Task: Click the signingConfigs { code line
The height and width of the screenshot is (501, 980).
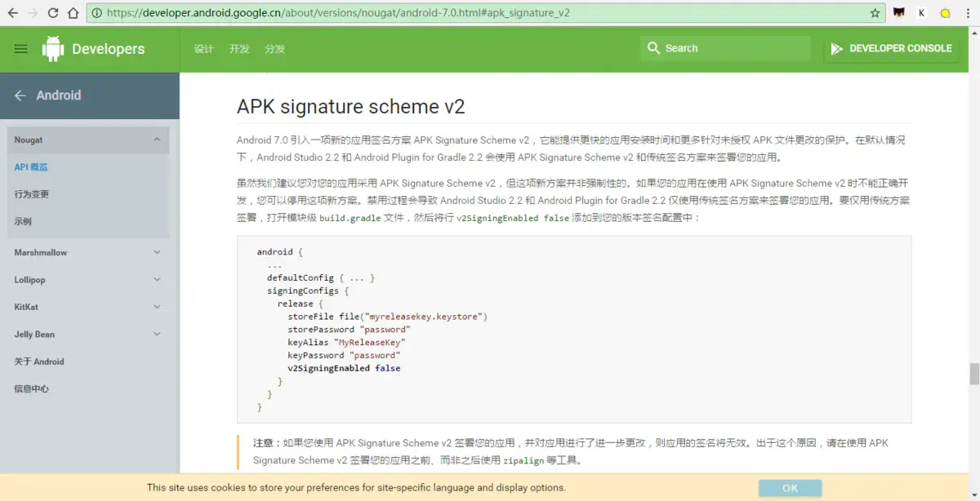Action: click(x=308, y=291)
